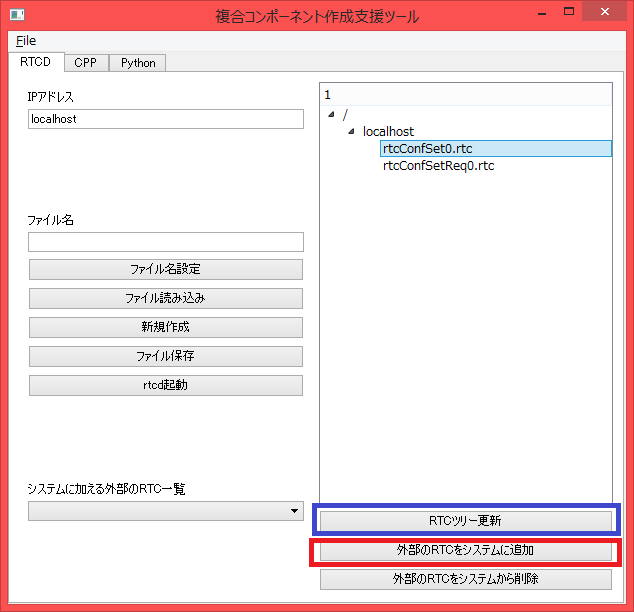Select the localhost tree item
Screen dimensions: 634x612
point(388,131)
